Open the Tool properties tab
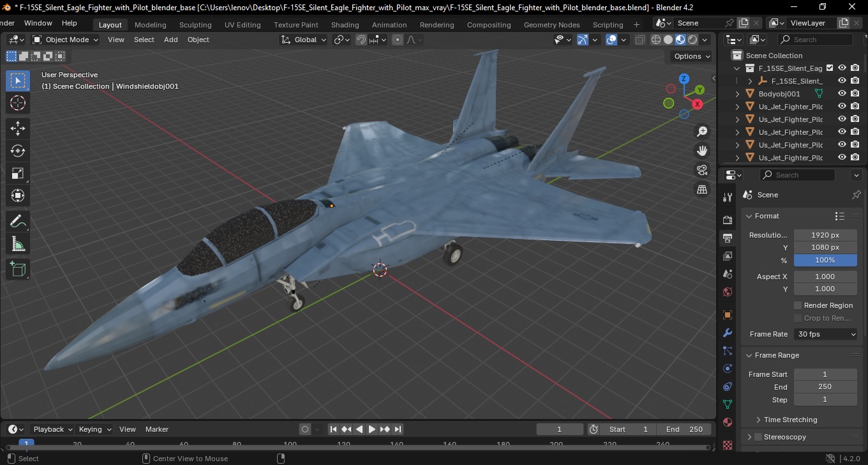The height and width of the screenshot is (465, 868). click(727, 197)
